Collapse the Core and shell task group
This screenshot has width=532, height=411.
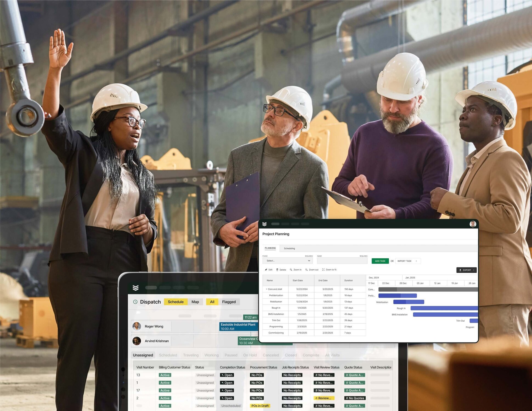click(x=266, y=289)
